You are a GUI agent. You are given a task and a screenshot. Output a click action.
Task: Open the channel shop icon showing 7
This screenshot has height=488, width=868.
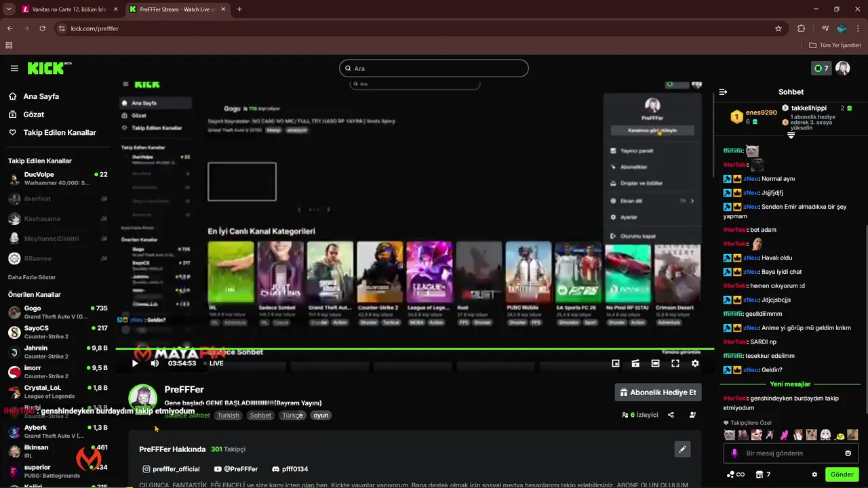763,474
